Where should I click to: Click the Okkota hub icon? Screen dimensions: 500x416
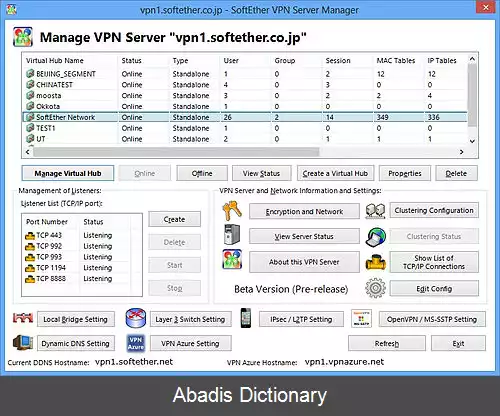[x=30, y=106]
